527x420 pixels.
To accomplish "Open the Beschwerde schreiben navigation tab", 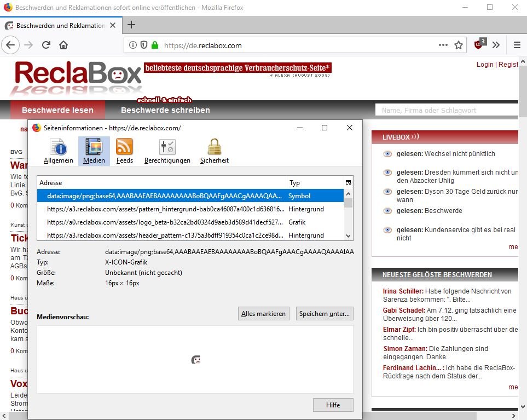I will point(165,110).
